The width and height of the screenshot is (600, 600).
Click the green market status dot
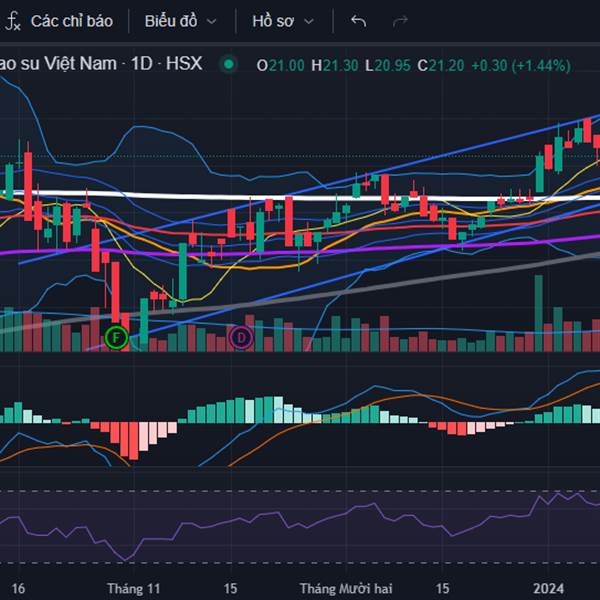229,64
